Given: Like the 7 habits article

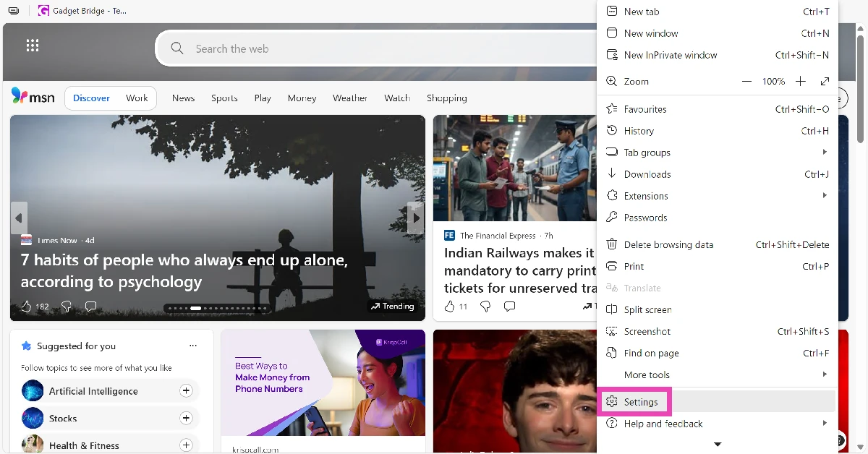Looking at the screenshot, I should (x=27, y=307).
